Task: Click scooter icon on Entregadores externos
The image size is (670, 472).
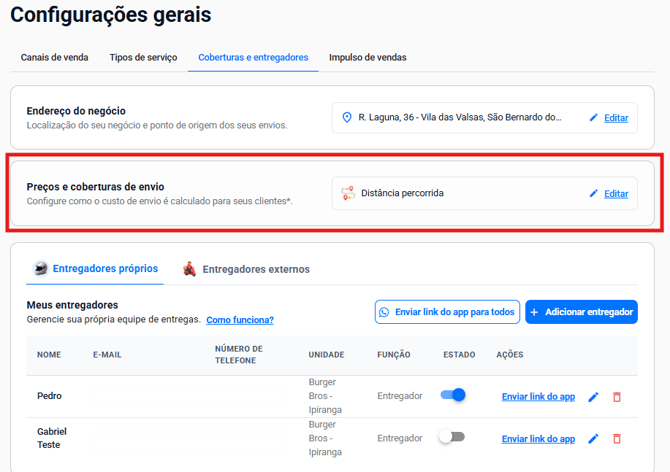Action: pyautogui.click(x=189, y=269)
